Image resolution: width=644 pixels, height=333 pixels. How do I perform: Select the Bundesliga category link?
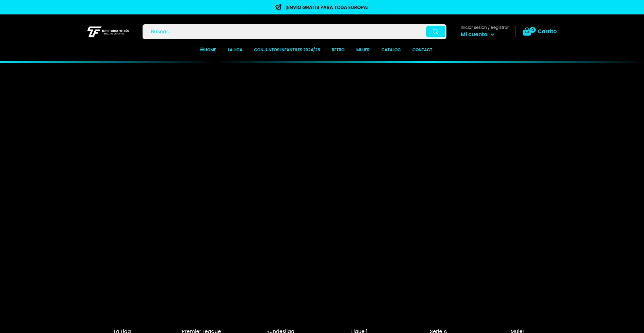tap(280, 331)
